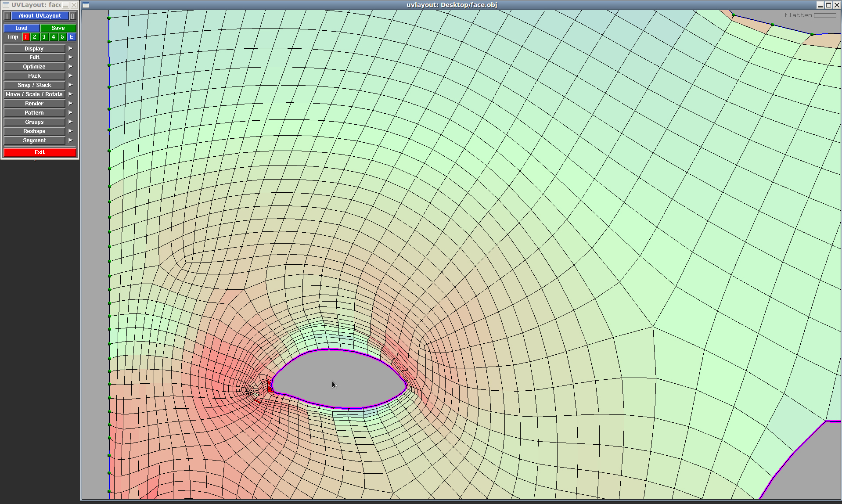Open the Reshape panel
Viewport: 842px width, 504px height.
click(x=34, y=131)
